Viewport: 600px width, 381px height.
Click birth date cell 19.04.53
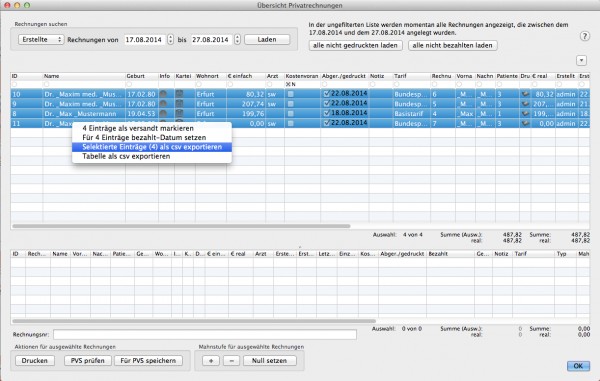(142, 114)
